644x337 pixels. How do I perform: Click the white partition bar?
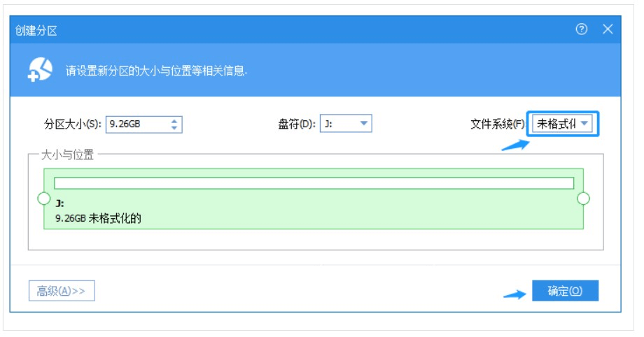pos(314,183)
